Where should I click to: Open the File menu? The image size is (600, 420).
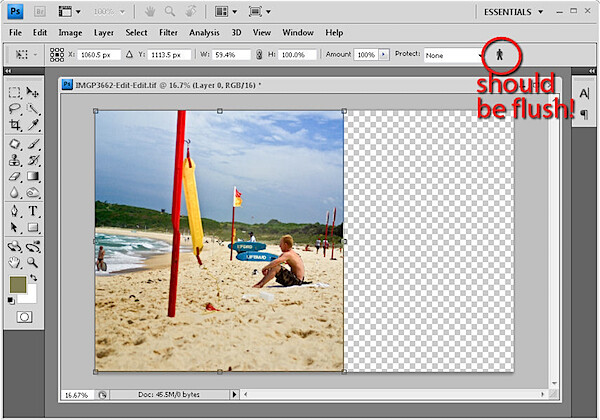15,33
